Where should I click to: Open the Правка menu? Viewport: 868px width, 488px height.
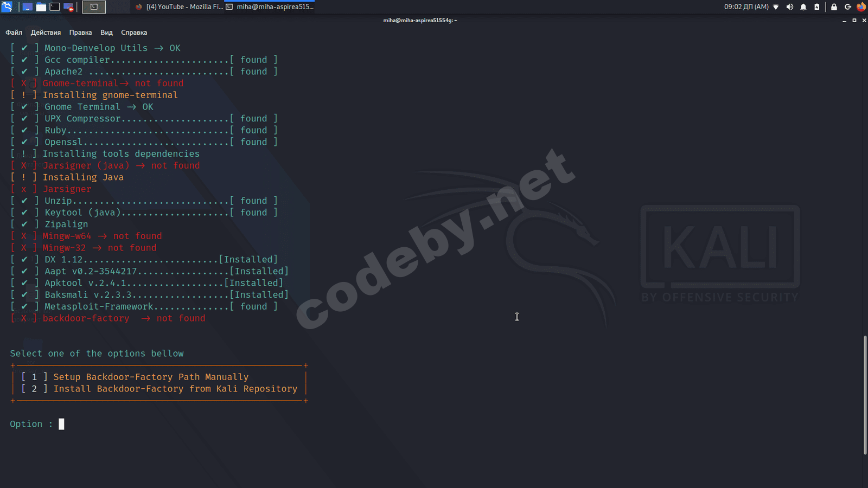pos(81,33)
